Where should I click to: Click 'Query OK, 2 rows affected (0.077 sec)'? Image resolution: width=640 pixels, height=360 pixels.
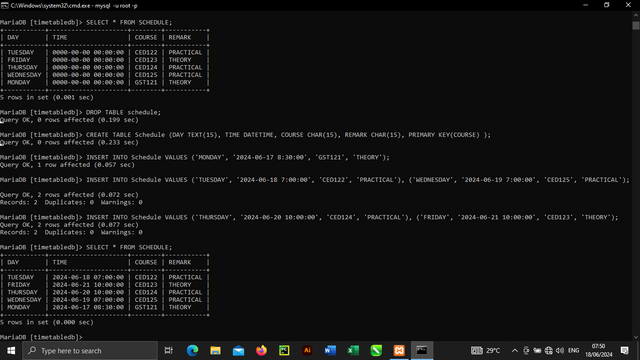point(69,225)
